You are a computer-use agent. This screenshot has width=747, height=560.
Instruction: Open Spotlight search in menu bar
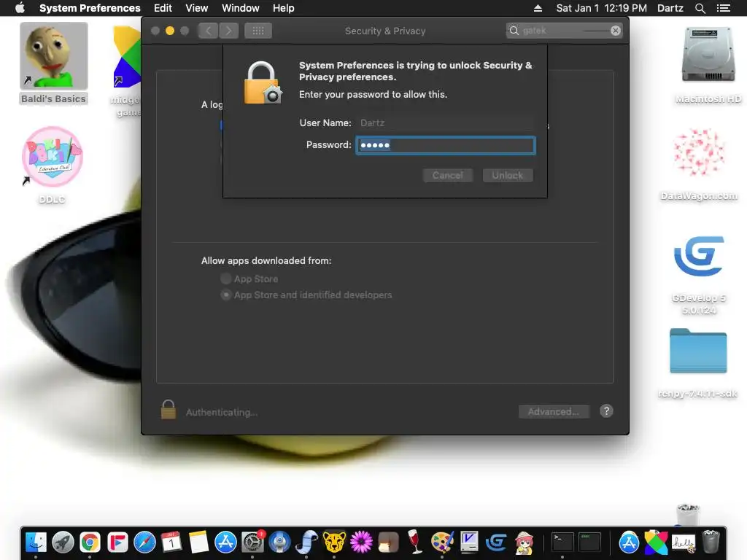[x=700, y=8]
